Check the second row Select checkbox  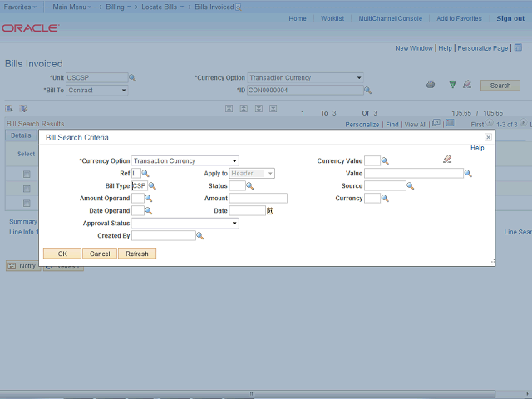click(27, 189)
